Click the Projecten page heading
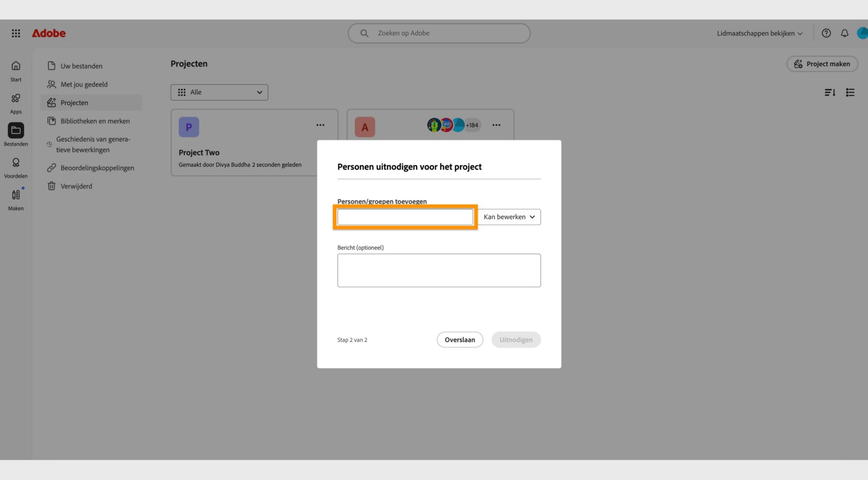 pos(189,64)
